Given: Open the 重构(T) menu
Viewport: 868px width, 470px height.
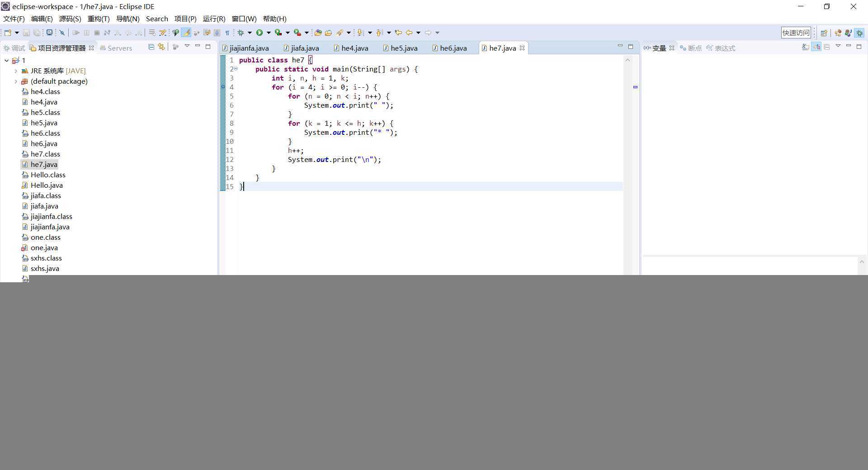Looking at the screenshot, I should tap(99, 19).
